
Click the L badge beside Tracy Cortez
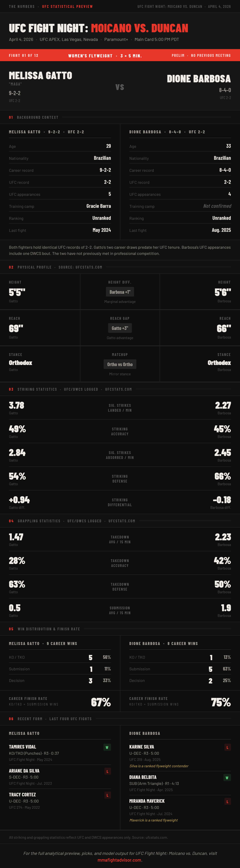[x=107, y=795]
